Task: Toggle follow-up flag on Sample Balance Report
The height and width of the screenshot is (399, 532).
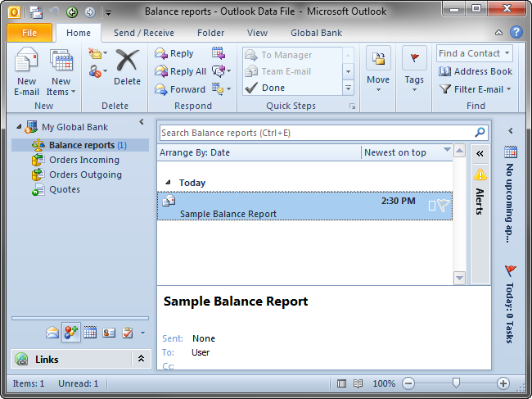Action: point(444,205)
